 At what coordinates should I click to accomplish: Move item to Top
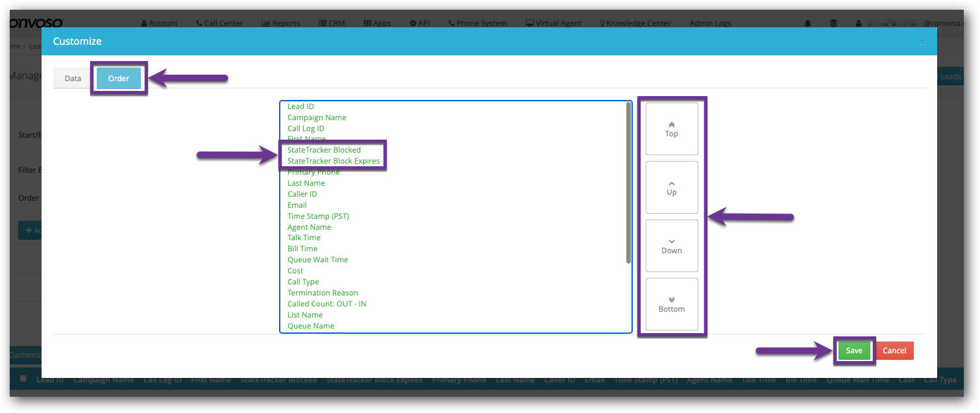click(x=672, y=129)
